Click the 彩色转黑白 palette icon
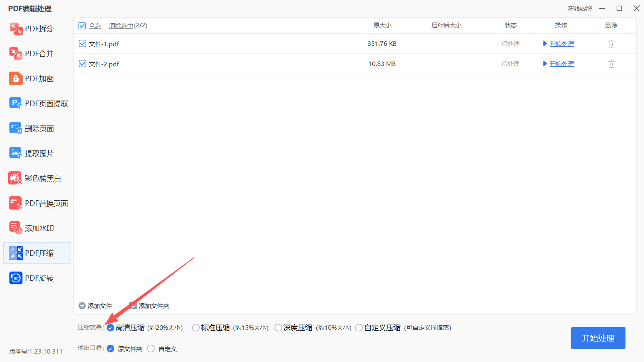 [16, 179]
